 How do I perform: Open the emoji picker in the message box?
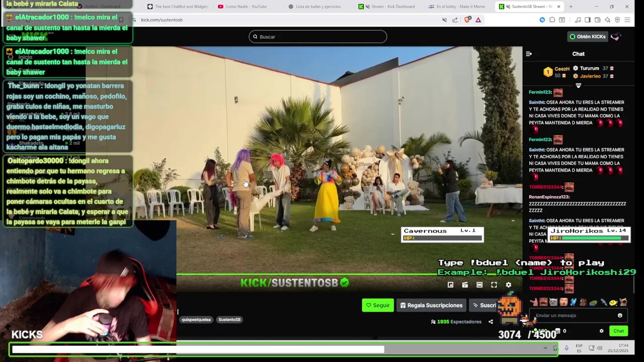(620, 315)
